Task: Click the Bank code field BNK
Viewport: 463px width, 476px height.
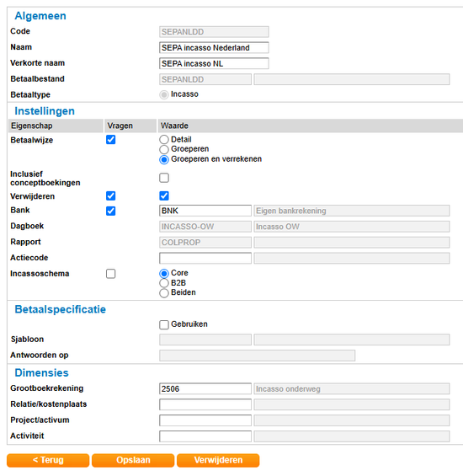Action: pyautogui.click(x=205, y=211)
